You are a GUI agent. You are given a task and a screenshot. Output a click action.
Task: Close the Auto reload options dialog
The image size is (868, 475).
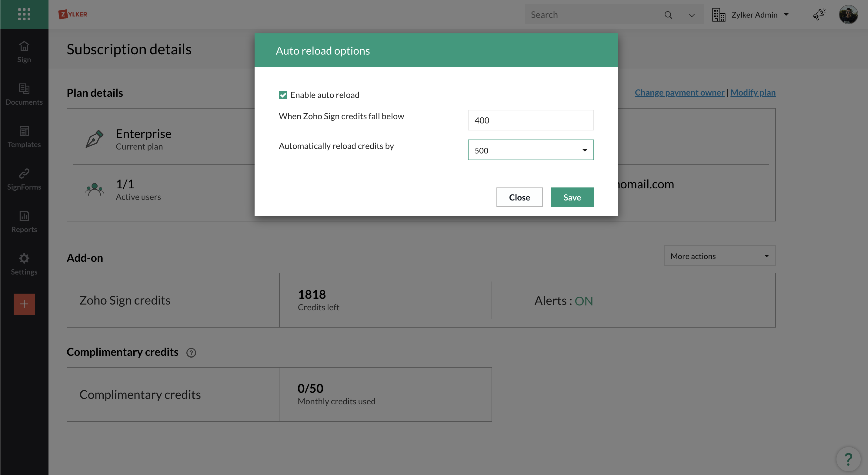coord(519,197)
